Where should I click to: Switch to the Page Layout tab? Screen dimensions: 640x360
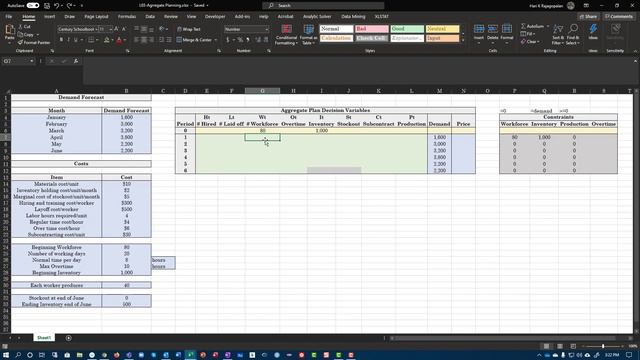point(96,17)
